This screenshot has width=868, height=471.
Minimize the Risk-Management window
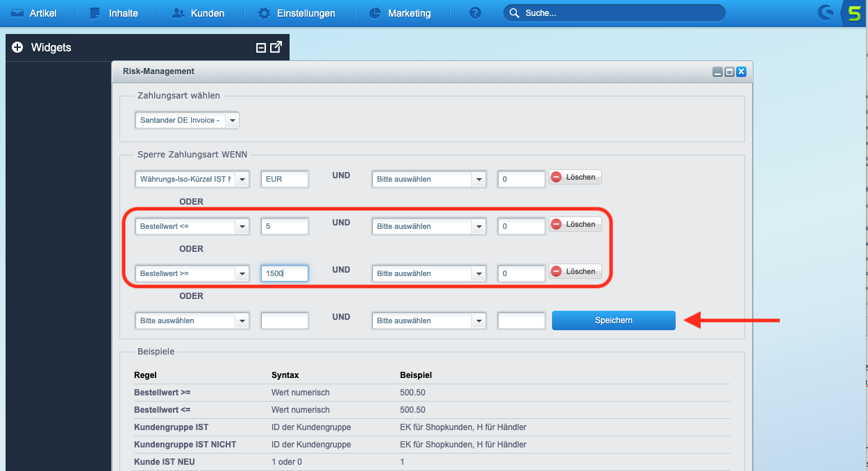point(717,71)
